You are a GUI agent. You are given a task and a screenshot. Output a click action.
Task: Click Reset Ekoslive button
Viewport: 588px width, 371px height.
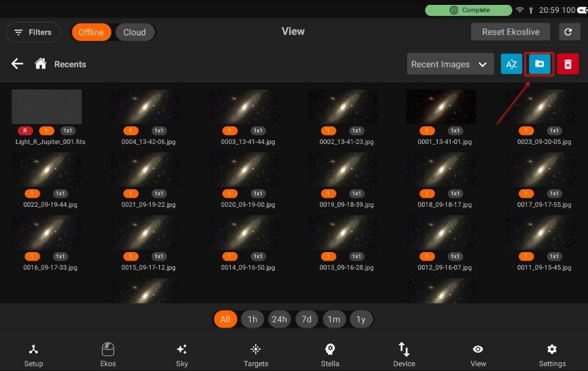[510, 32]
